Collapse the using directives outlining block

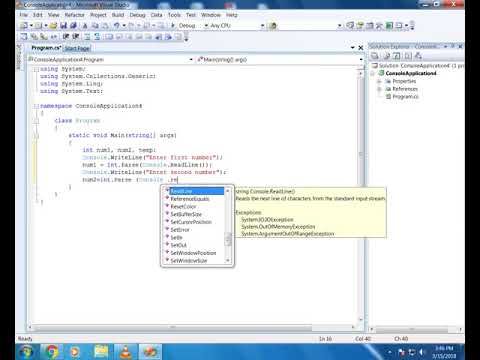36,69
